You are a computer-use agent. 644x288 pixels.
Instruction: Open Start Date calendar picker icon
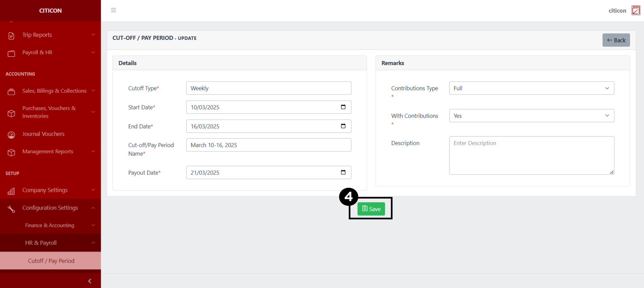pyautogui.click(x=343, y=107)
